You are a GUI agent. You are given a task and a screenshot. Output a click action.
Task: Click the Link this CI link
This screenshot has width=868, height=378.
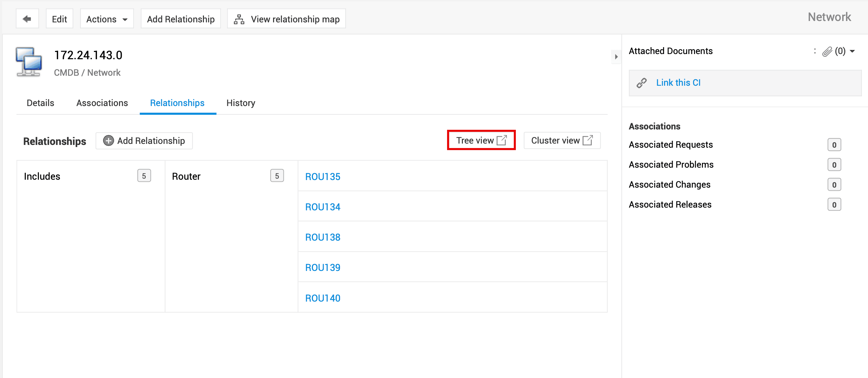(678, 83)
